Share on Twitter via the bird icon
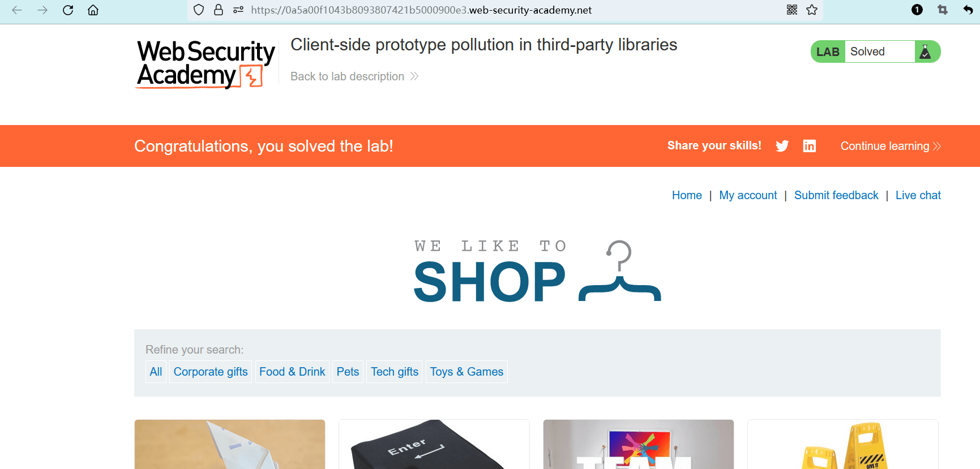Image resolution: width=980 pixels, height=469 pixels. pos(782,146)
